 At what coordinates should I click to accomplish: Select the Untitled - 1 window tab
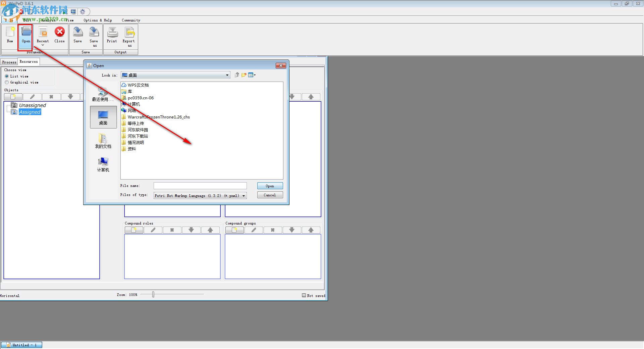pos(22,345)
